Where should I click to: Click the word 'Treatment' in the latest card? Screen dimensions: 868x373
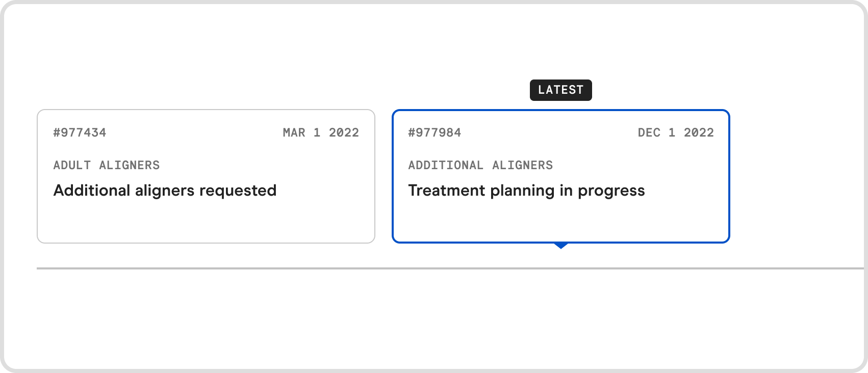pos(446,191)
